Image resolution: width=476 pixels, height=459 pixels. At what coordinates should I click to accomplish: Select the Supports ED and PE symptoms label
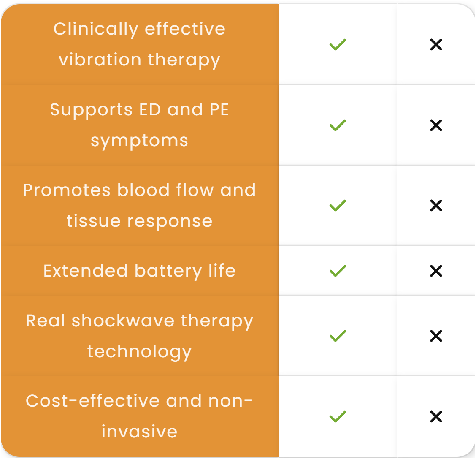click(139, 125)
